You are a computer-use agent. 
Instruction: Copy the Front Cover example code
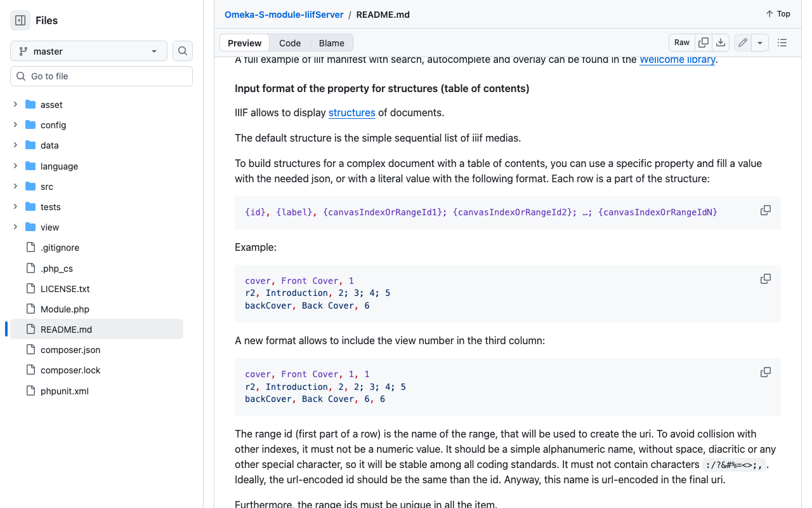pyautogui.click(x=766, y=279)
